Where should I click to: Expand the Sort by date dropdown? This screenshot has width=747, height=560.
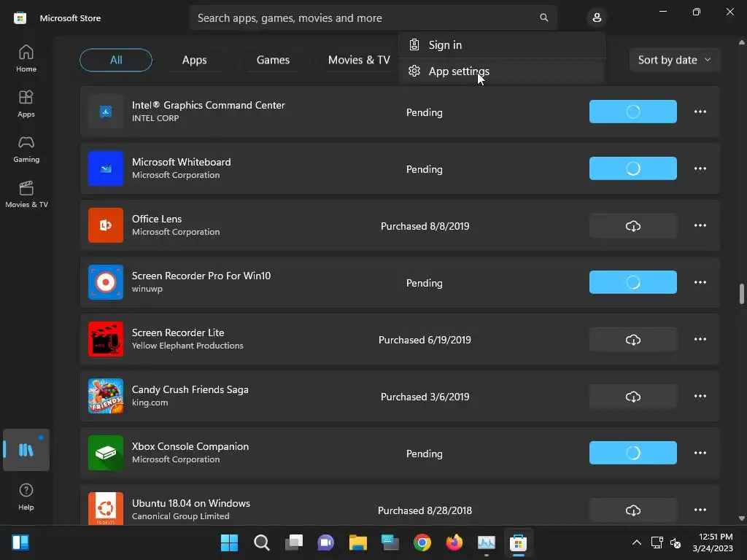tap(674, 60)
